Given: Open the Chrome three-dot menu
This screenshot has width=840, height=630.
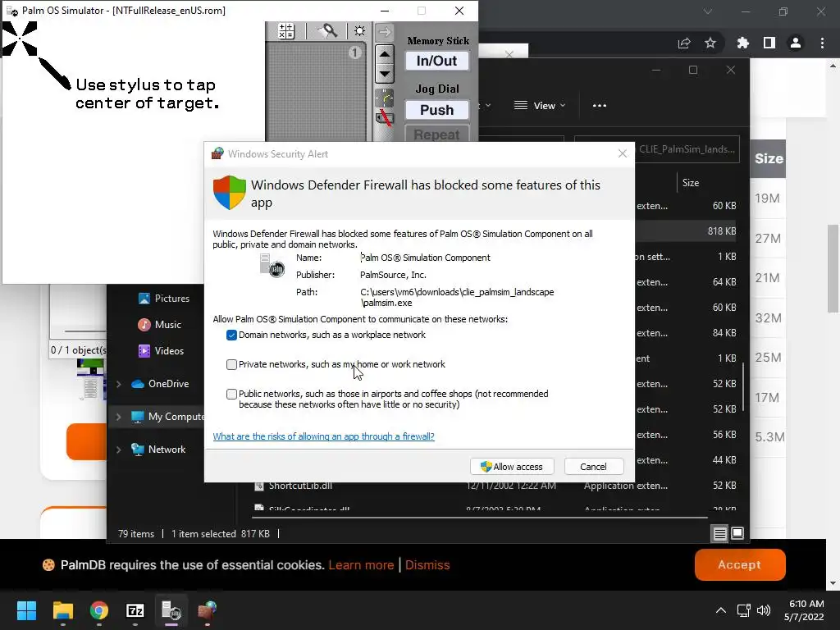Looking at the screenshot, I should (822, 43).
